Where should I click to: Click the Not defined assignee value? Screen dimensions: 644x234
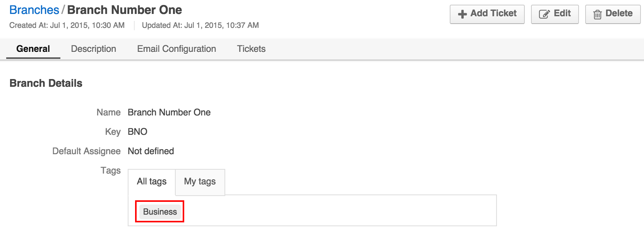tap(151, 151)
